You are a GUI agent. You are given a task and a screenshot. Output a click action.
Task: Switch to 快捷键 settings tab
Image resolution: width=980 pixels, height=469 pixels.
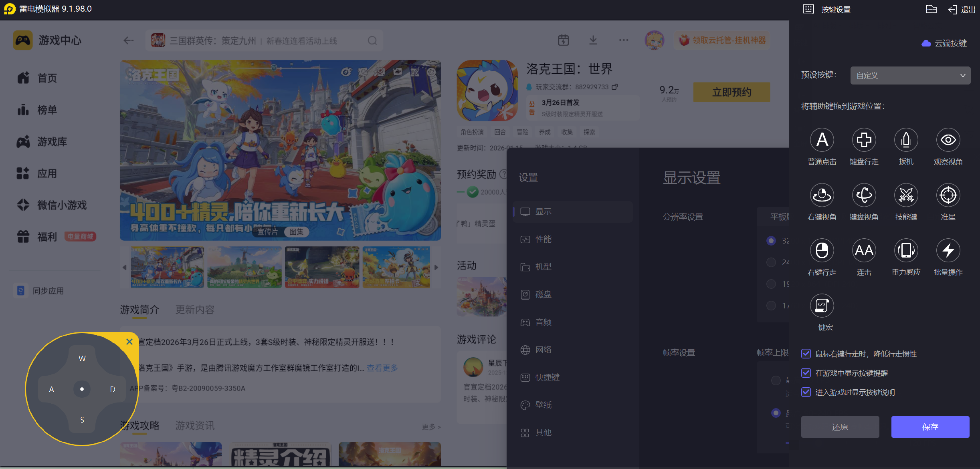tap(547, 377)
